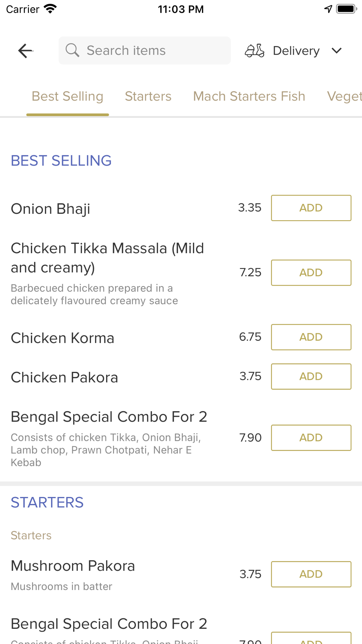The height and width of the screenshot is (644, 362).
Task: Tap the Chicken Korma item title
Action: pos(63,338)
